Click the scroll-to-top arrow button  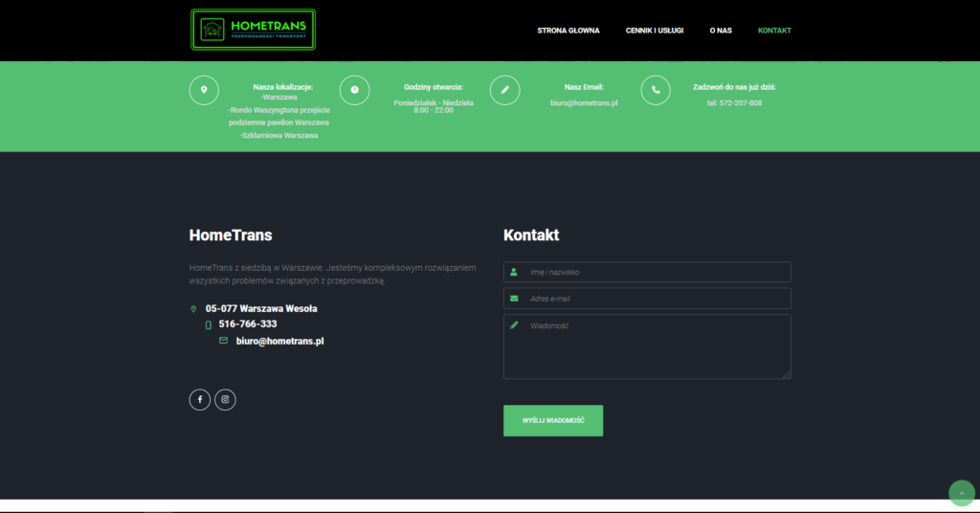[961, 493]
